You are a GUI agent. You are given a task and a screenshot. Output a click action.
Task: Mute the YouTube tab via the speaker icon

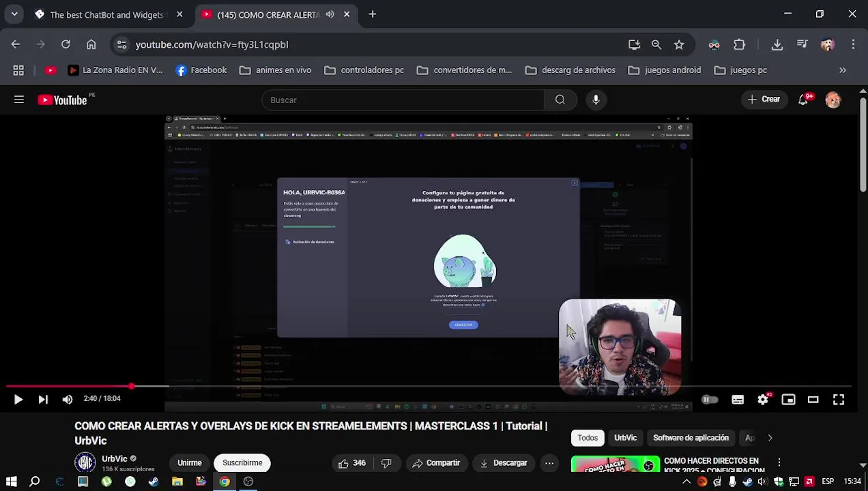click(330, 14)
